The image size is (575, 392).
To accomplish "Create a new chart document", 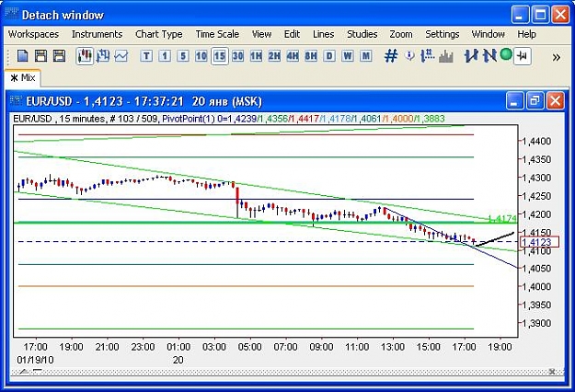I will click(23, 56).
